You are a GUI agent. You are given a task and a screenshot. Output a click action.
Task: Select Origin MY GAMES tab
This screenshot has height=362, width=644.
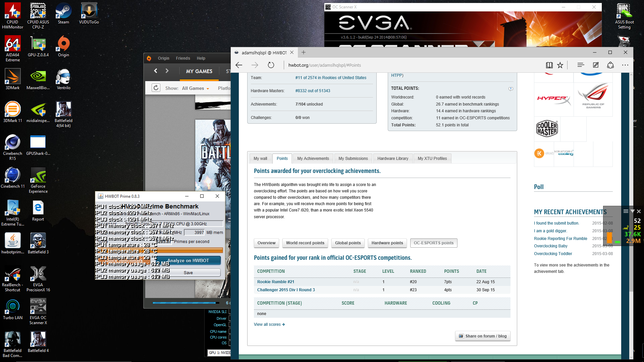pos(199,71)
